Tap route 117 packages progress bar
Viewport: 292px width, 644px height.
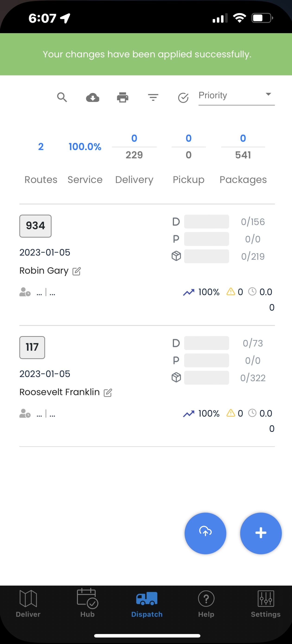(206, 378)
